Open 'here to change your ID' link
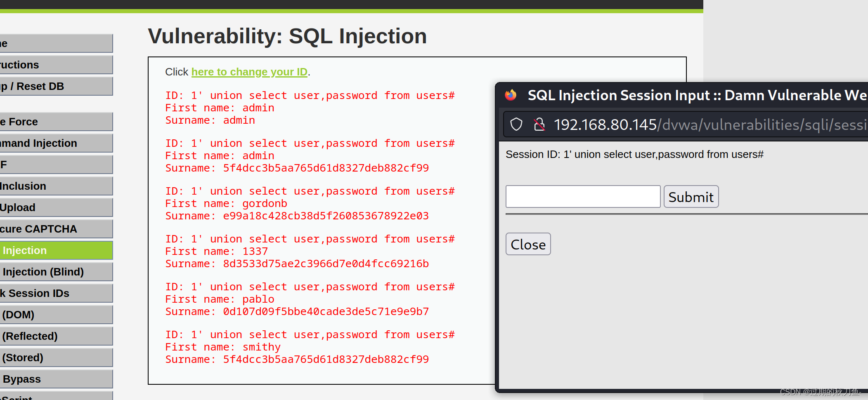868x400 pixels. (249, 72)
